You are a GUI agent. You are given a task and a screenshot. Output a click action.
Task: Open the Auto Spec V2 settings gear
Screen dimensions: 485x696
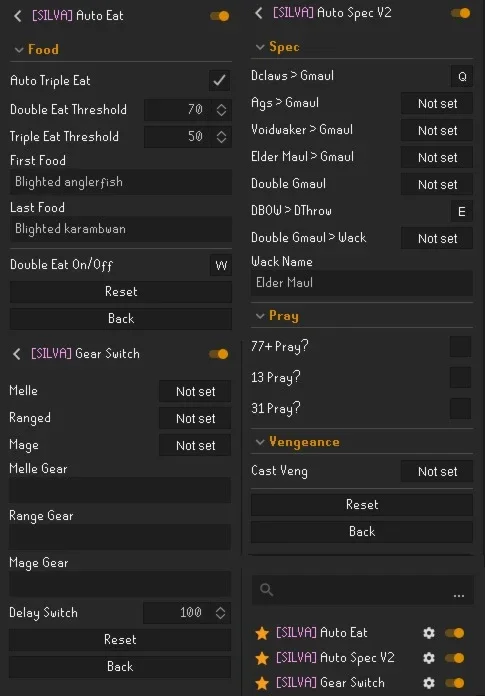coord(429,657)
